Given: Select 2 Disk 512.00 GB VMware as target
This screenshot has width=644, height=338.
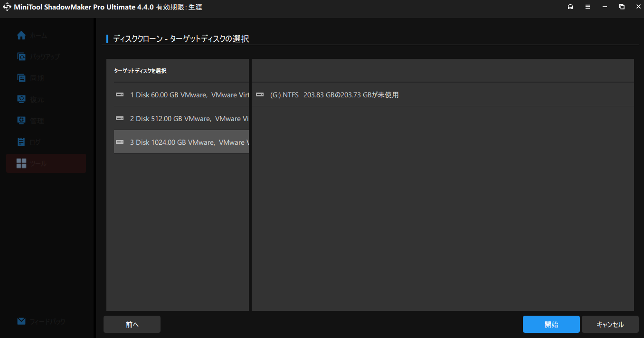Looking at the screenshot, I should coord(181,118).
